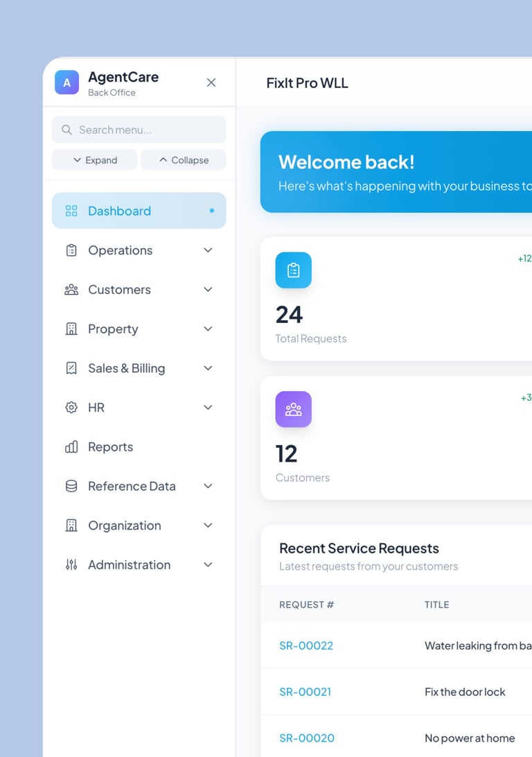
Task: Click the Property building icon
Action: coord(71,329)
